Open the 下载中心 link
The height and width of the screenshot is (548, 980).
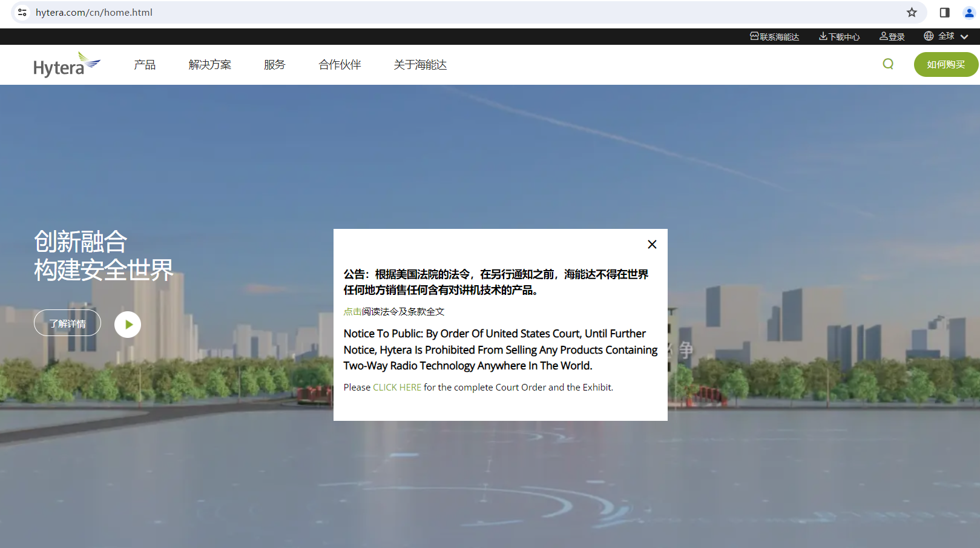click(x=840, y=37)
